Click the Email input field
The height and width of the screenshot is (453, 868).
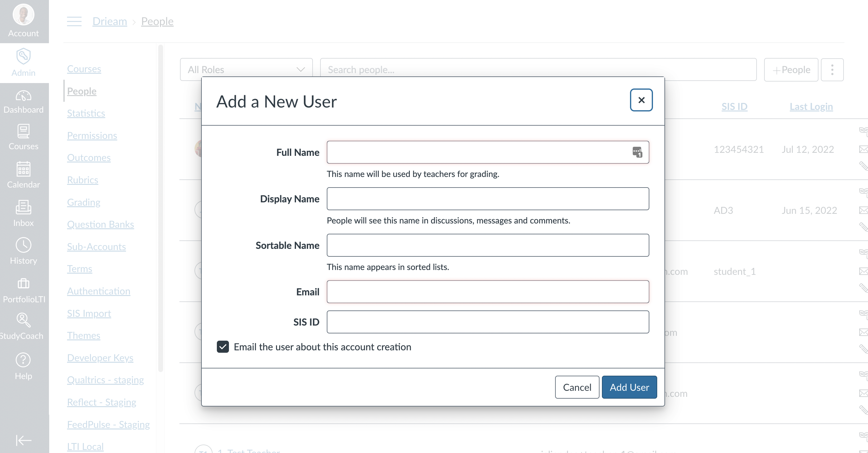click(x=487, y=292)
